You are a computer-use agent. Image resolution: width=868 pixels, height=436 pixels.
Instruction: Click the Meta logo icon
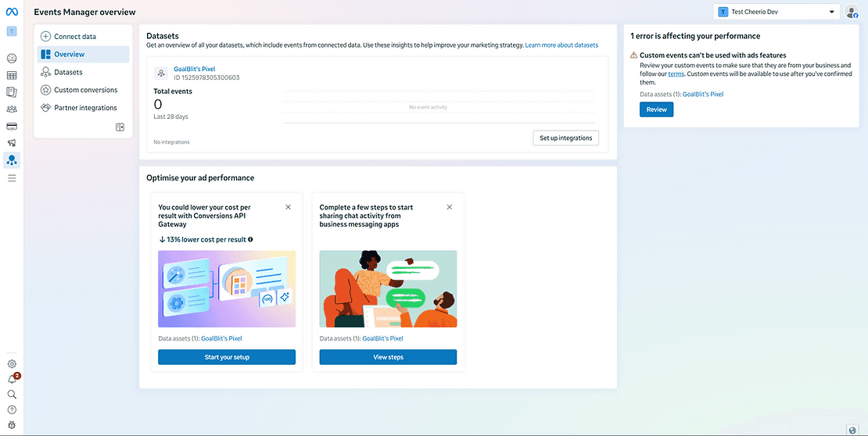12,13
